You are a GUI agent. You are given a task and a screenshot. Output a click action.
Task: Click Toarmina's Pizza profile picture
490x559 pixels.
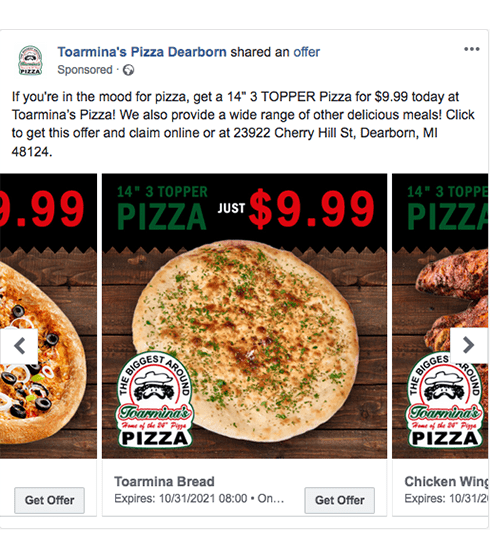tap(30, 60)
